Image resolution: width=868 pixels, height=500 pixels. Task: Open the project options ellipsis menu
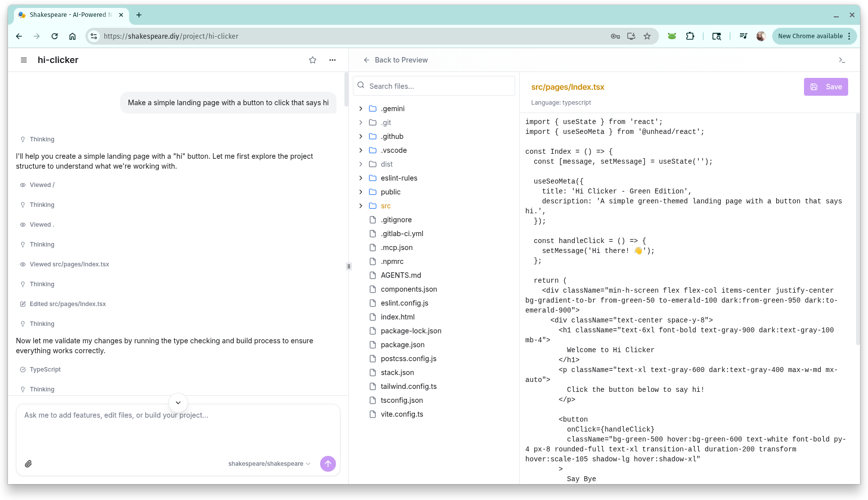(332, 60)
